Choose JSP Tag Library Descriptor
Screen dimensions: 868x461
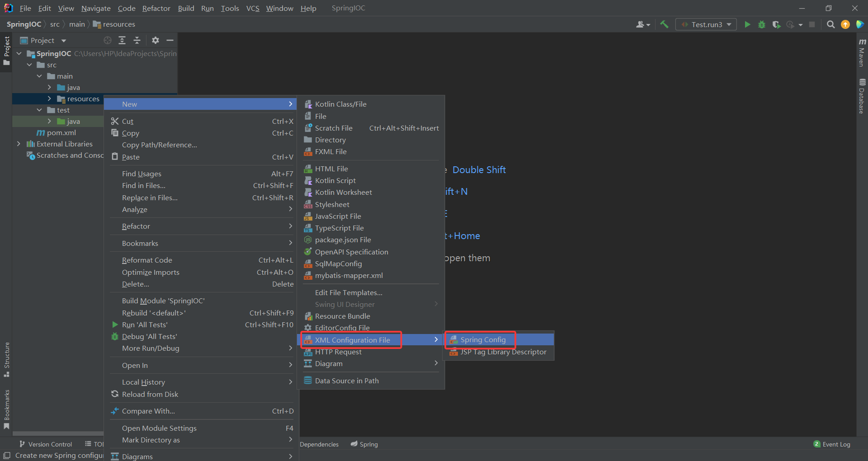[x=500, y=352]
